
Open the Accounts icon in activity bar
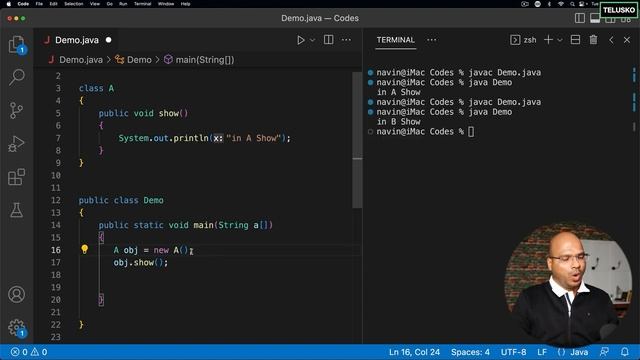pyautogui.click(x=16, y=294)
